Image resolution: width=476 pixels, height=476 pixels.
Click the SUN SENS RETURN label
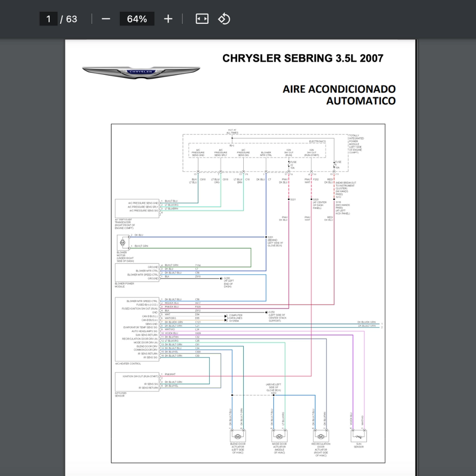click(147, 335)
